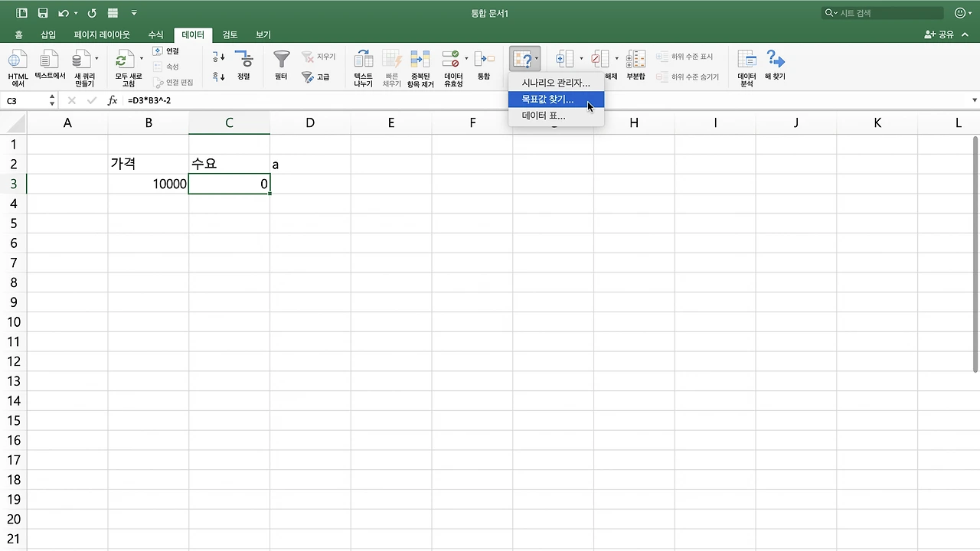Click the grid icon in quick access toolbar
Screen dimensions: 980x551
click(113, 13)
